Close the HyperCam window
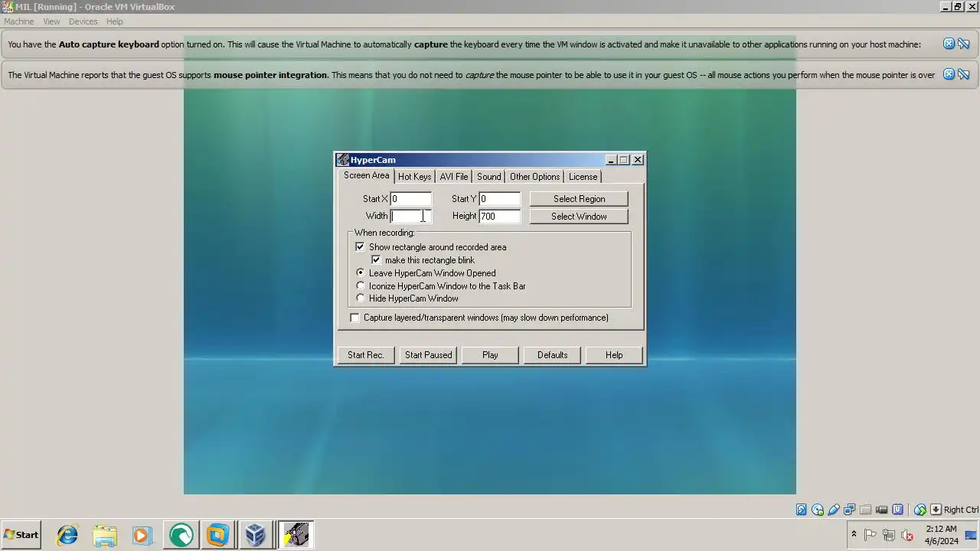This screenshot has height=551, width=980. click(x=638, y=160)
